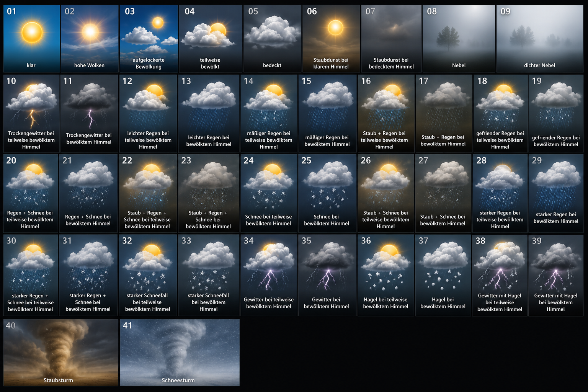Select icon 05 bedeckt
The image size is (588, 392).
[272, 39]
